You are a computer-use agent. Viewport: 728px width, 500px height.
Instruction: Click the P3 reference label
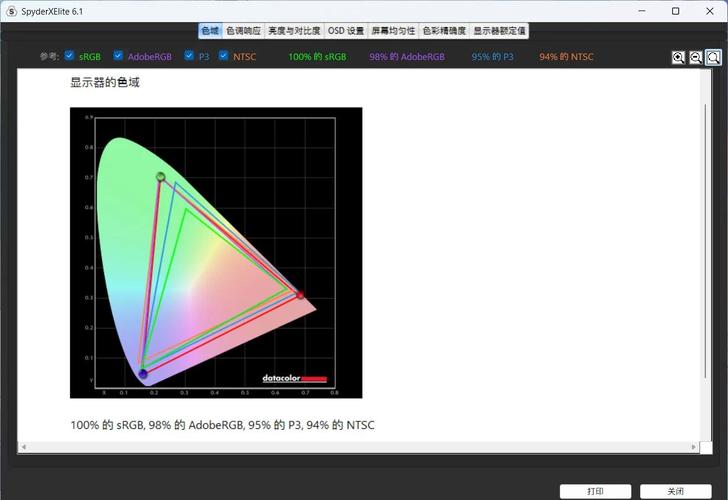204,57
